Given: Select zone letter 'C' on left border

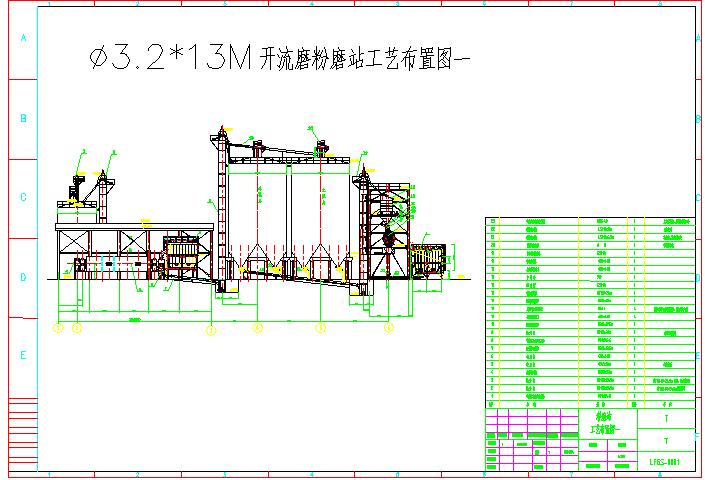Looking at the screenshot, I should pos(23,197).
